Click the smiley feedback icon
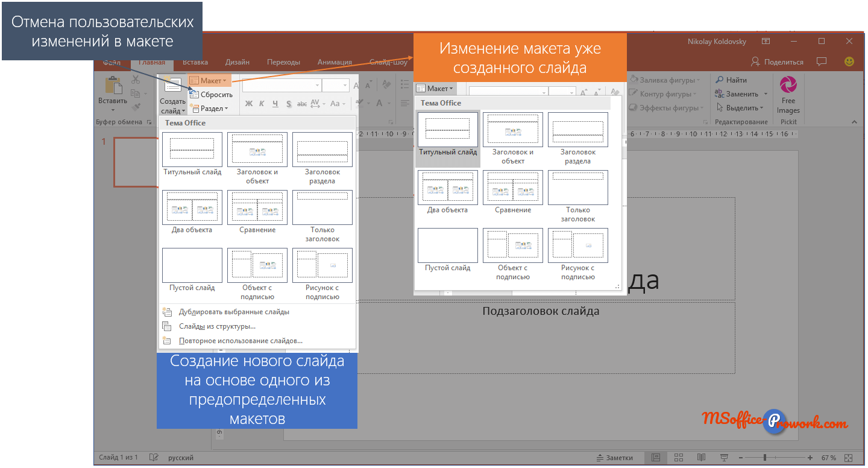 point(849,62)
